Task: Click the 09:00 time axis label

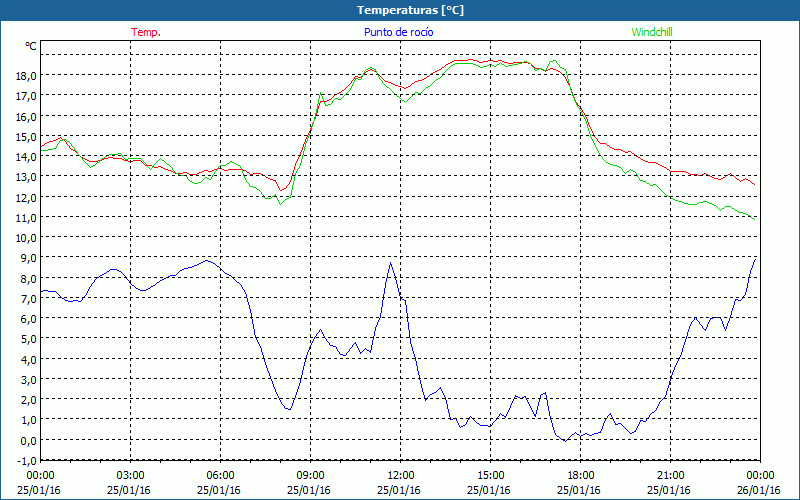Action: click(x=310, y=476)
